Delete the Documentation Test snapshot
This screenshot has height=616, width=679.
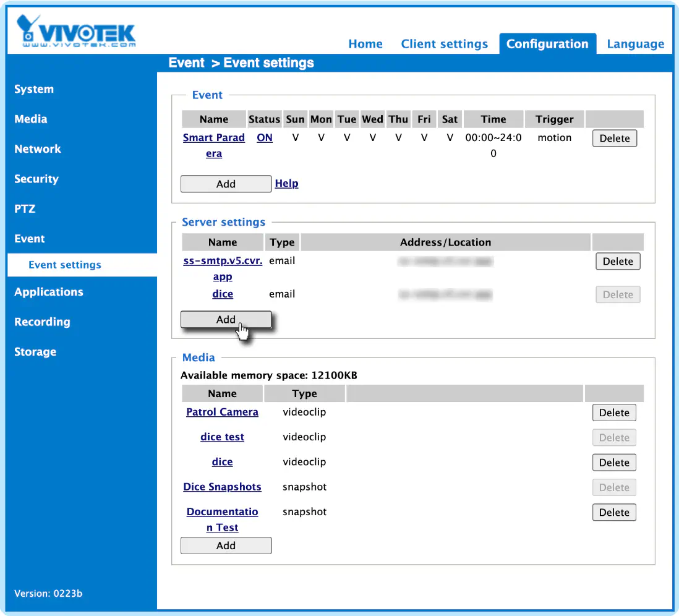pyautogui.click(x=614, y=512)
